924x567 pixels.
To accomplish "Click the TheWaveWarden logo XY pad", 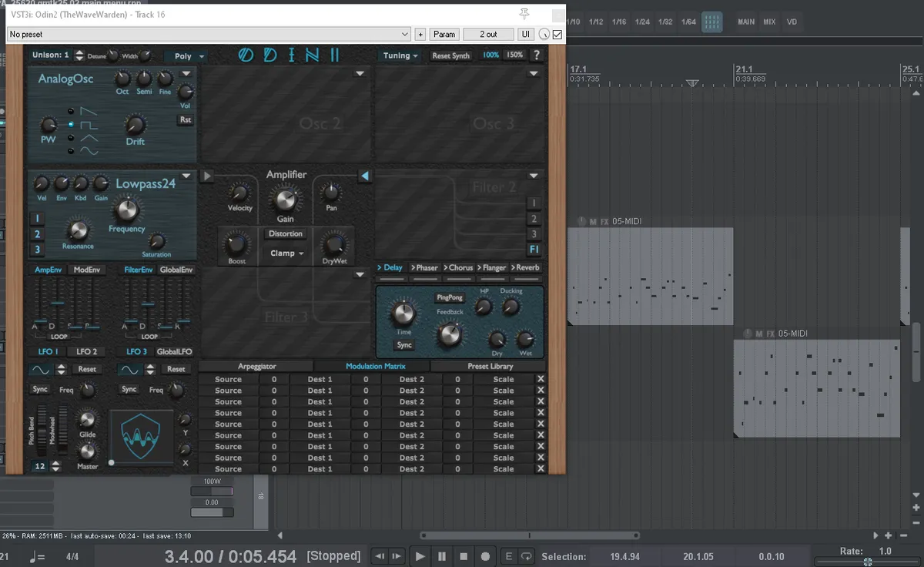I will 142,437.
